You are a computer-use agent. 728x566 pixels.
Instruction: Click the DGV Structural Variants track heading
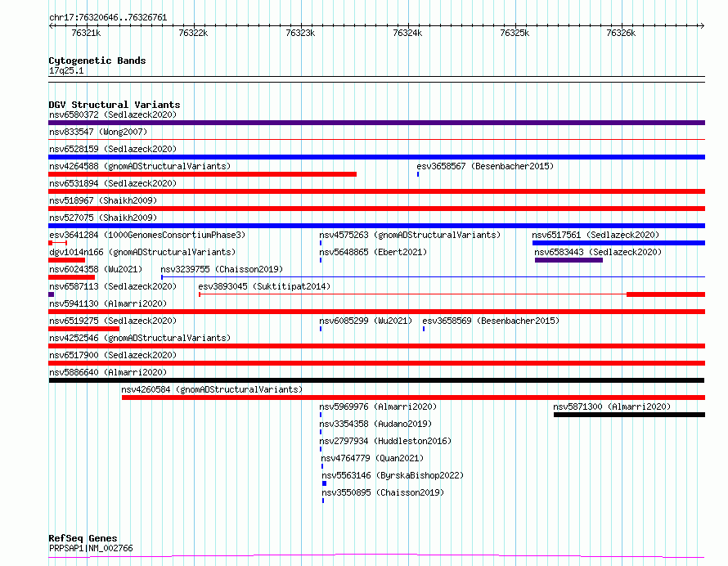click(x=115, y=105)
